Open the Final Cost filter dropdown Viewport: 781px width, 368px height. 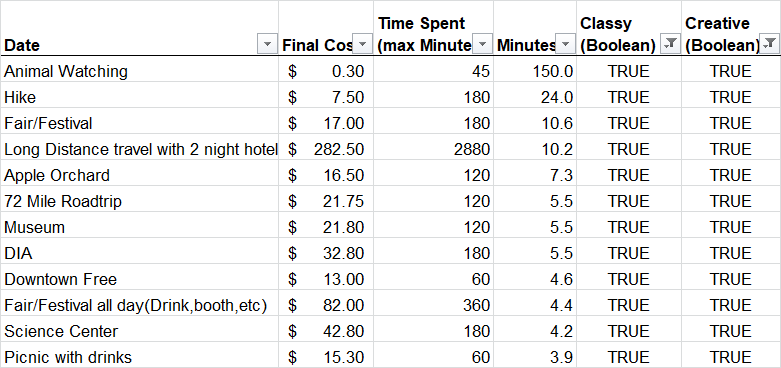pyautogui.click(x=362, y=44)
